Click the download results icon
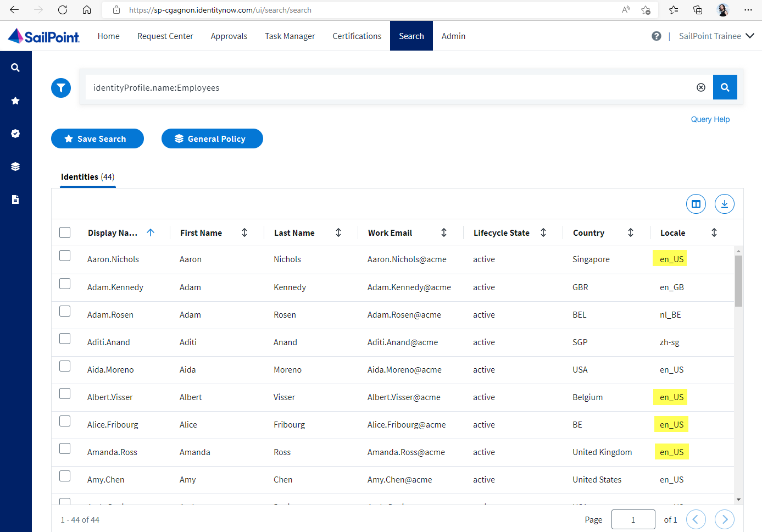This screenshot has width=762, height=532. point(724,204)
